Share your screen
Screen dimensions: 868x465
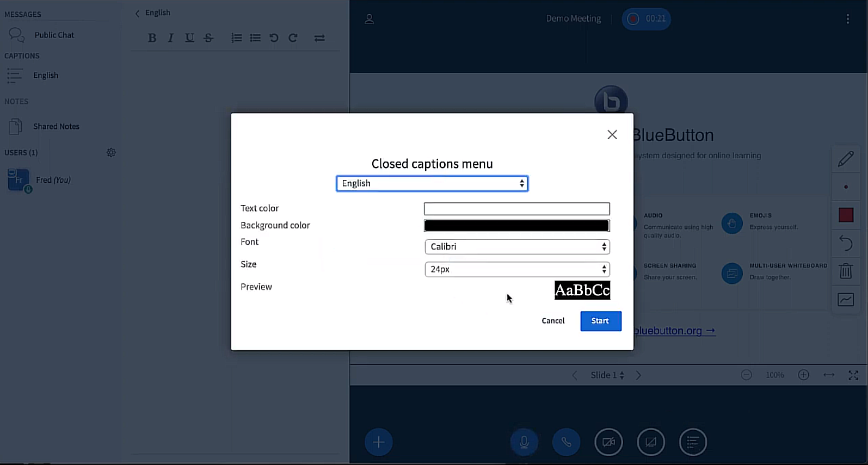(x=651, y=442)
